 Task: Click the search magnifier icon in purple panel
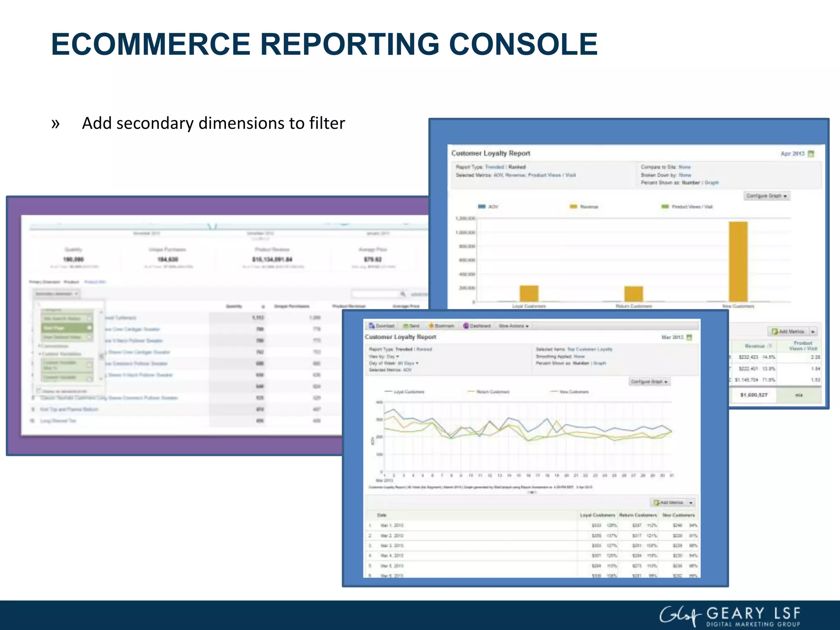[x=403, y=294]
